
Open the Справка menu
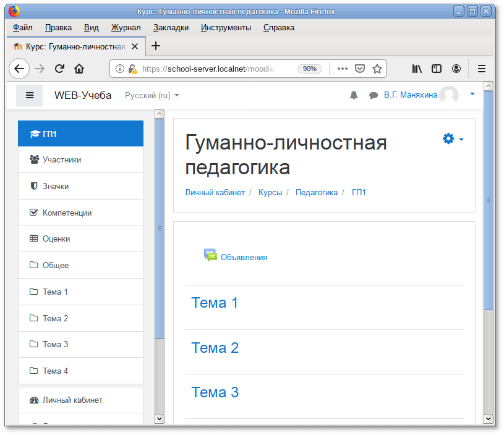[279, 28]
